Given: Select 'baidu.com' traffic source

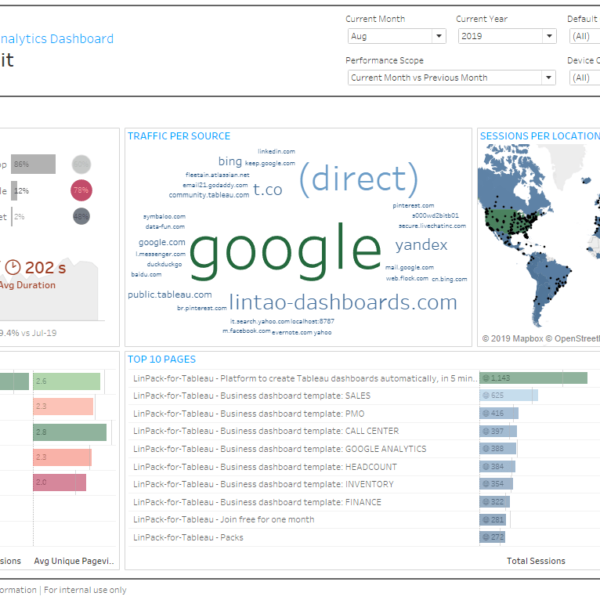Looking at the screenshot, I should click(146, 274).
